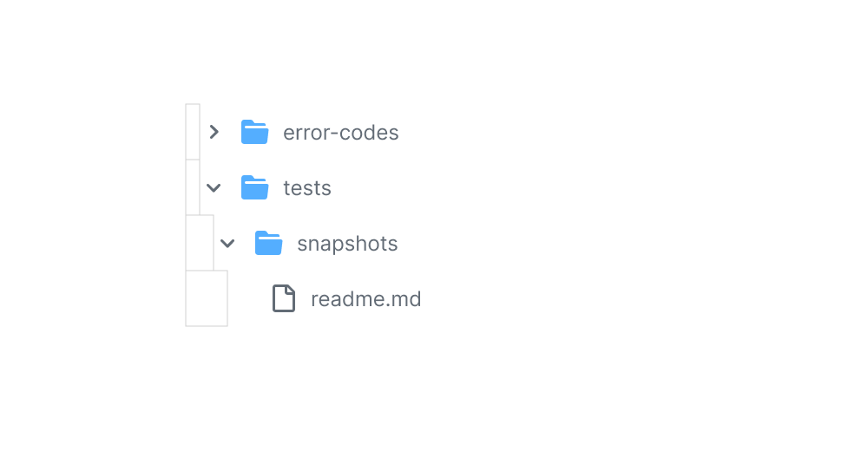Collapse the tests folder chevron
This screenshot has height=451, width=868.
[x=214, y=187]
